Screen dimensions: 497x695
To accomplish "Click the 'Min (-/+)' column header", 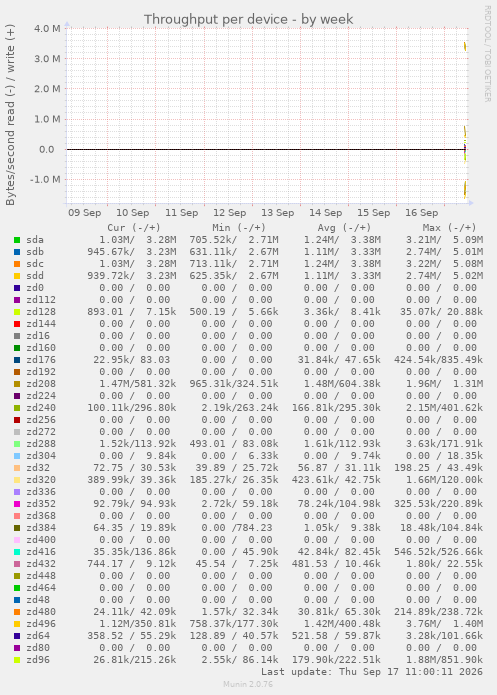I will tap(239, 228).
